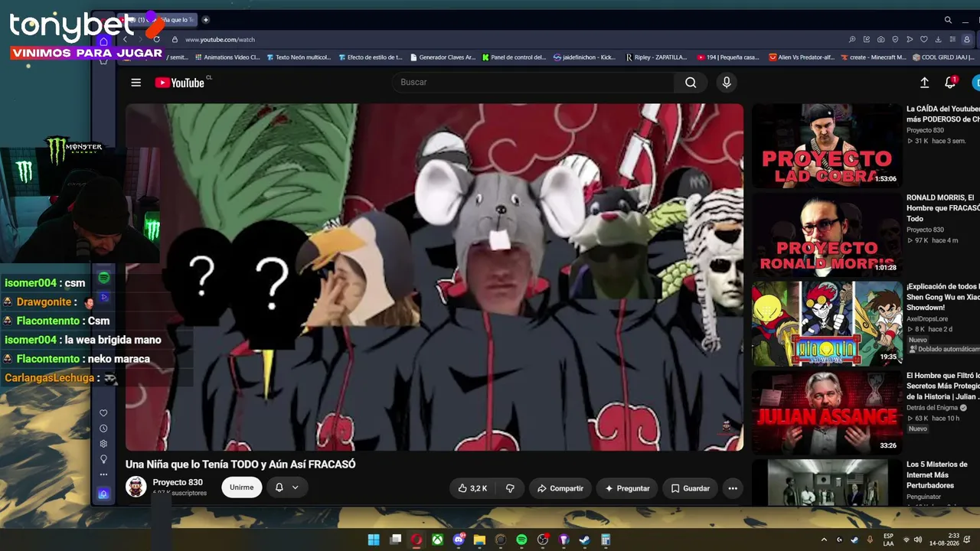Open Calculator from the taskbar
The image size is (980, 551).
coord(606,540)
